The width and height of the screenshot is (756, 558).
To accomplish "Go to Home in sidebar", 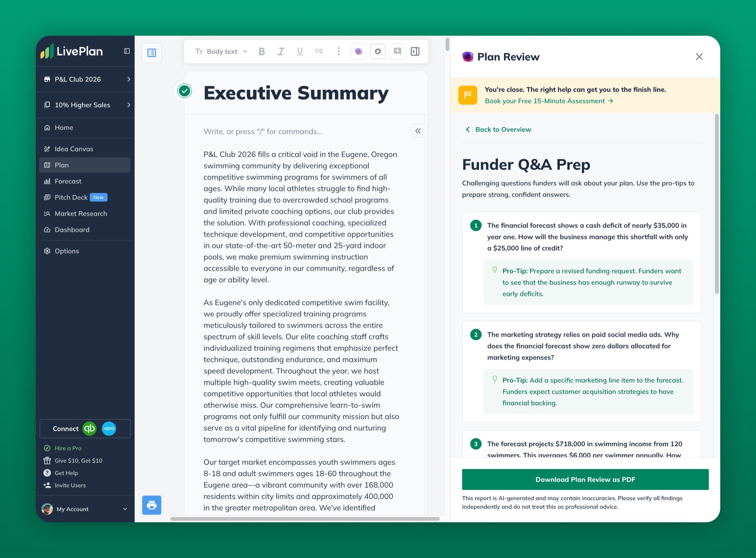I will click(x=85, y=128).
